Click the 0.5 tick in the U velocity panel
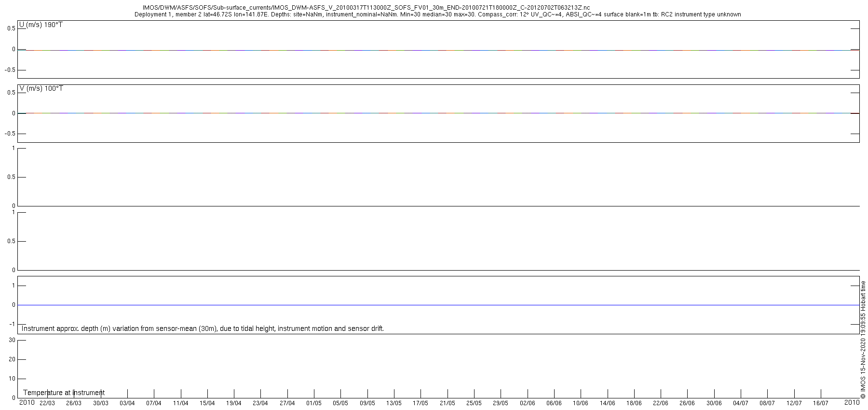868x410 pixels. coord(11,28)
